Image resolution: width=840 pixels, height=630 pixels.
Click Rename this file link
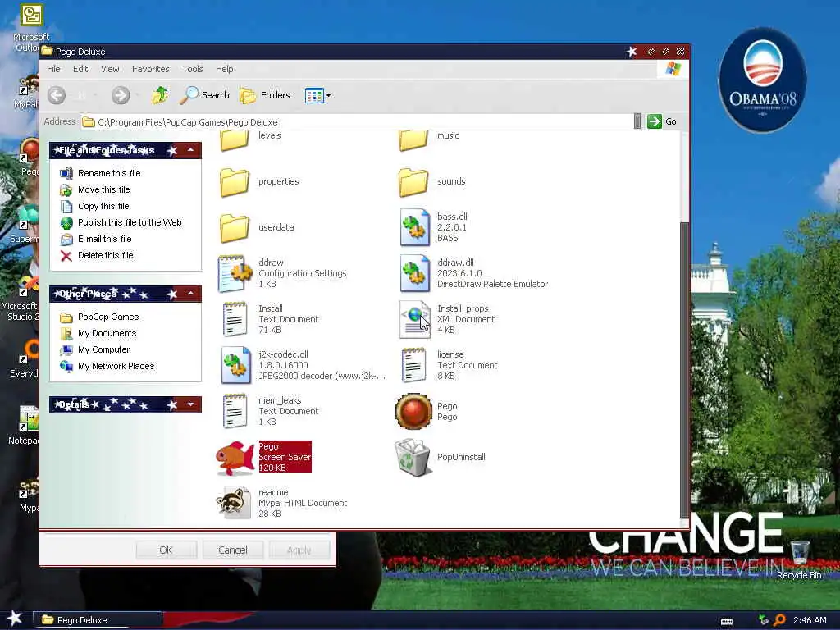[109, 173]
